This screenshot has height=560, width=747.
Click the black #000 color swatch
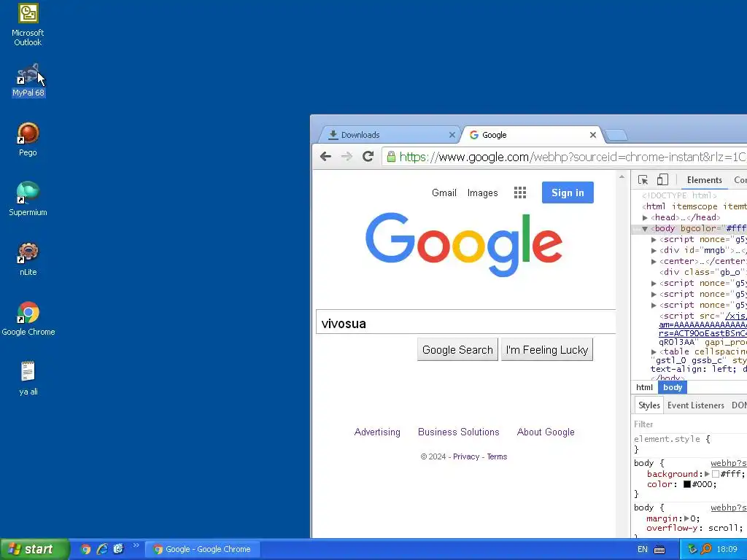point(687,484)
